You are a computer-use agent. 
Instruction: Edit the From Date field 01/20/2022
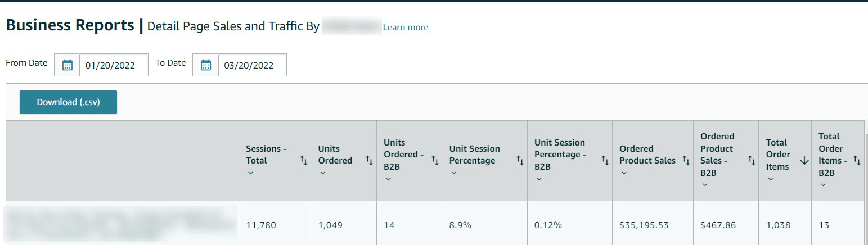click(x=114, y=65)
